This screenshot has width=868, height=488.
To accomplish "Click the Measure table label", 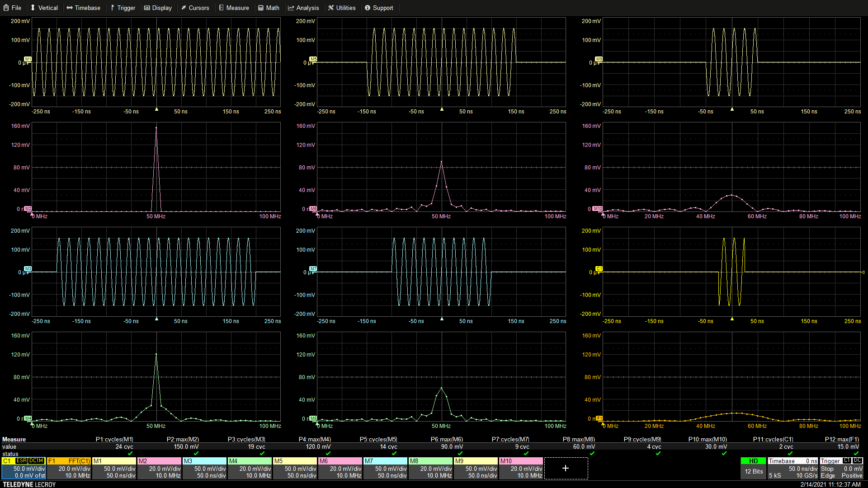I will coord(14,439).
